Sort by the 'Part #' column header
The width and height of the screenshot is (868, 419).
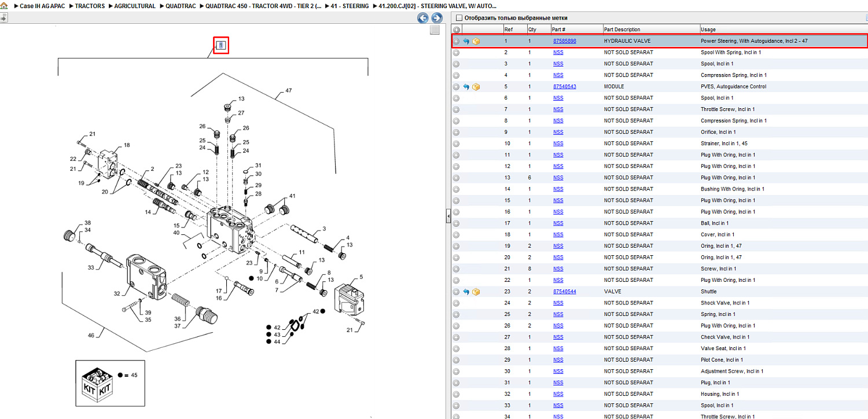point(576,30)
